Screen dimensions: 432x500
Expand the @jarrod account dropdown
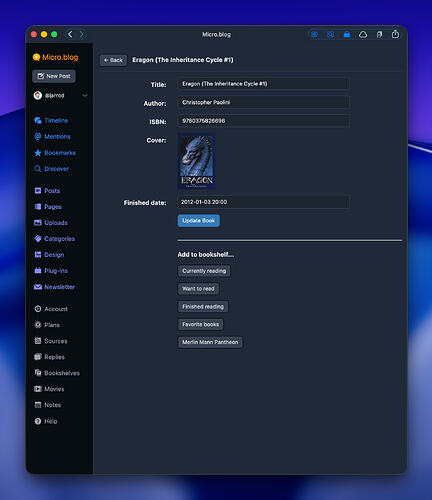click(x=85, y=96)
